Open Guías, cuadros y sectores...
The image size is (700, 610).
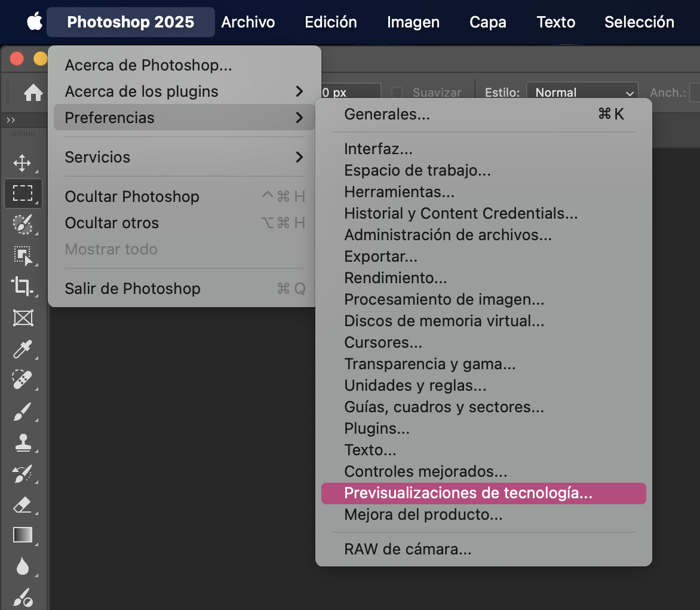(x=483, y=407)
